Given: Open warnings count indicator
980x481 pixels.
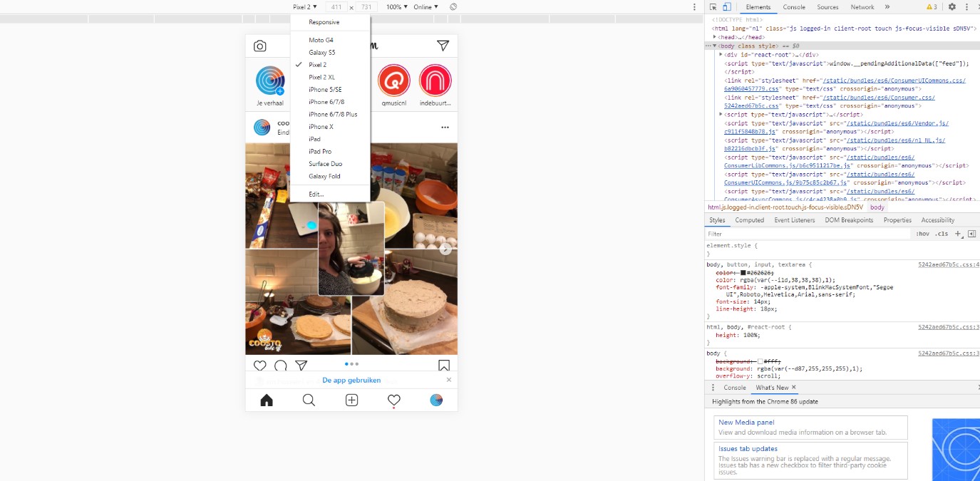Looking at the screenshot, I should click(932, 7).
